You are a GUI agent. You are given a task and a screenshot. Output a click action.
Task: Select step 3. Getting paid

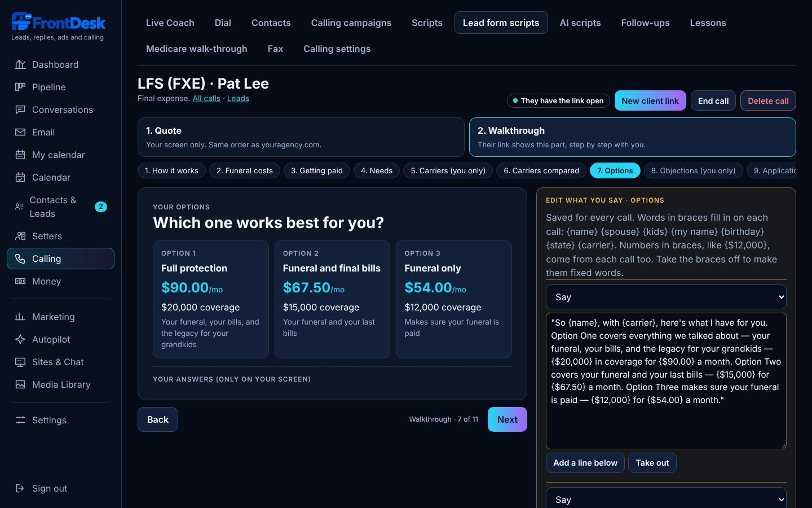click(x=317, y=170)
